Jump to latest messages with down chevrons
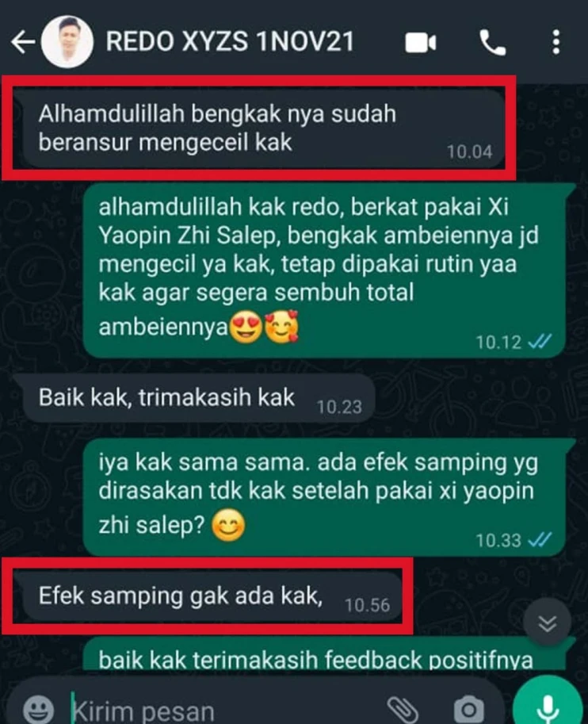 click(548, 623)
